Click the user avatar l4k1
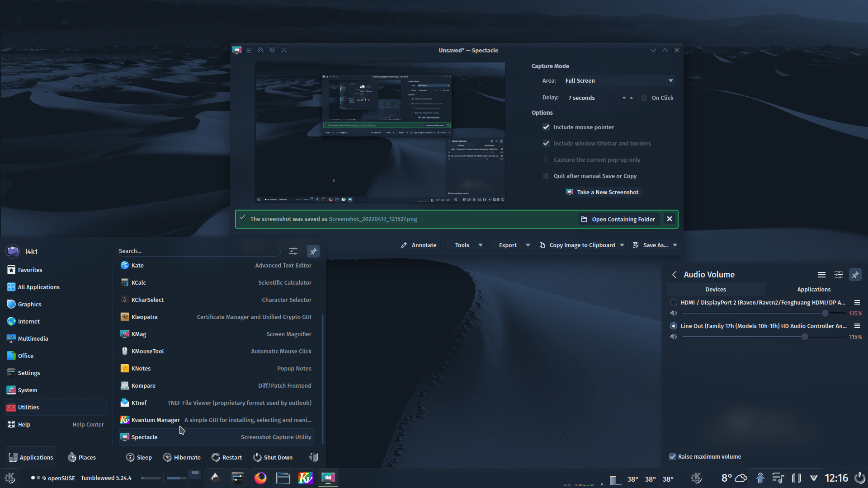 pos(13,251)
